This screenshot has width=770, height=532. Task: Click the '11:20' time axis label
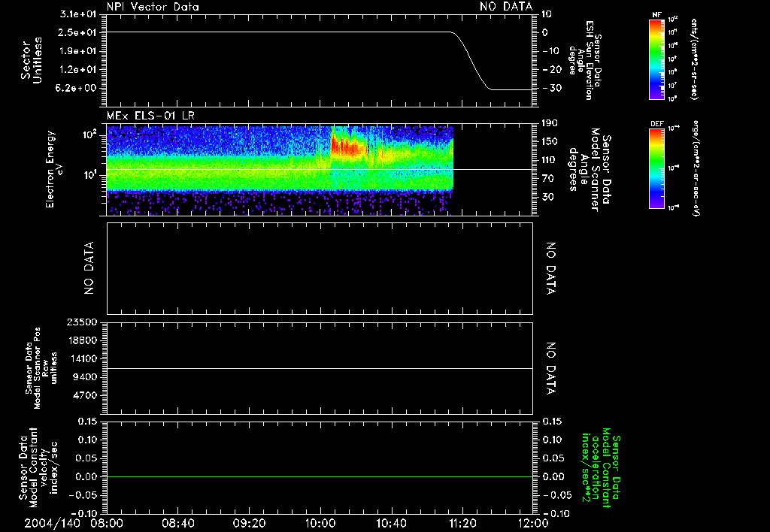(x=462, y=523)
